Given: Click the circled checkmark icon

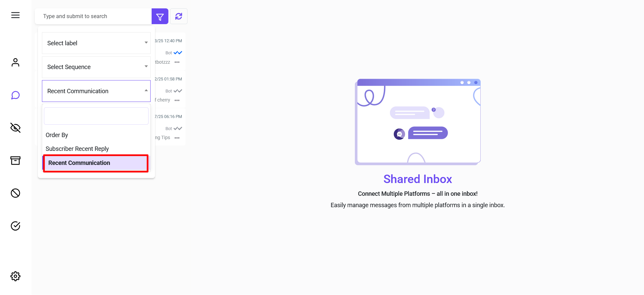Looking at the screenshot, I should click(15, 226).
